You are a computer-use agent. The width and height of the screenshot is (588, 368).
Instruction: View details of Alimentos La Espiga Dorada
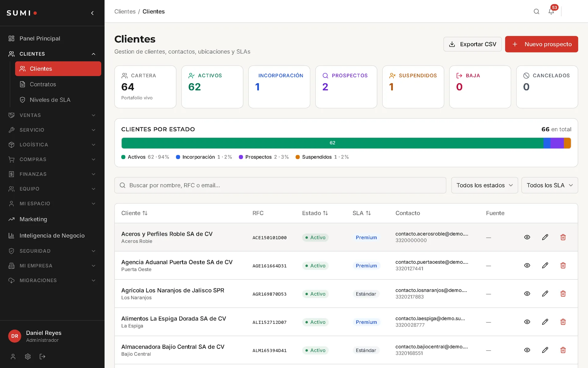click(x=527, y=322)
